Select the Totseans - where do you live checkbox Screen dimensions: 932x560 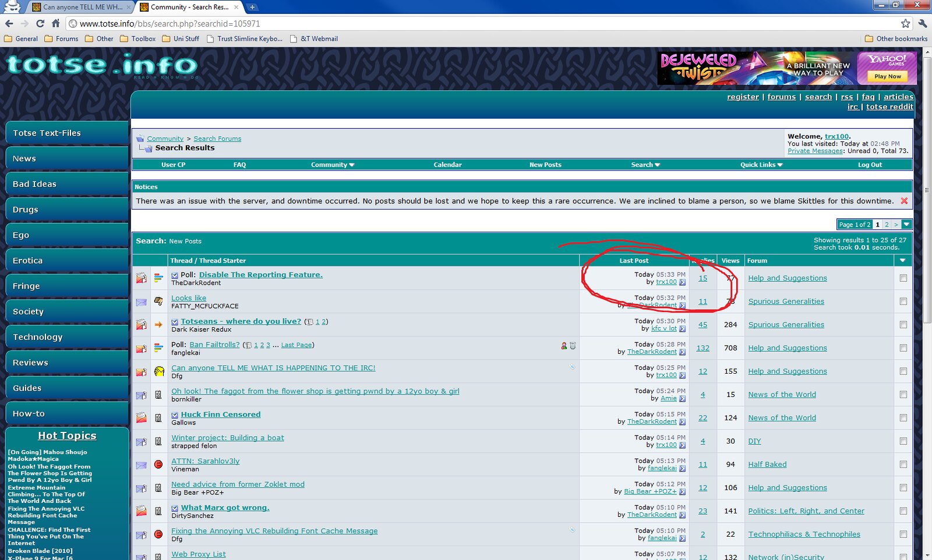point(903,325)
